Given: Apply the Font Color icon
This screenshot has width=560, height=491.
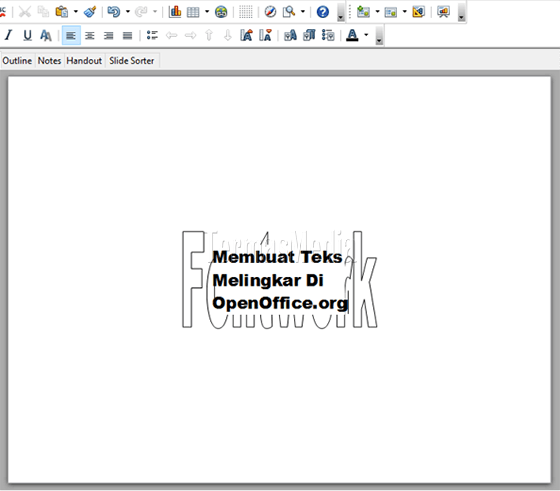Looking at the screenshot, I should tap(352, 35).
